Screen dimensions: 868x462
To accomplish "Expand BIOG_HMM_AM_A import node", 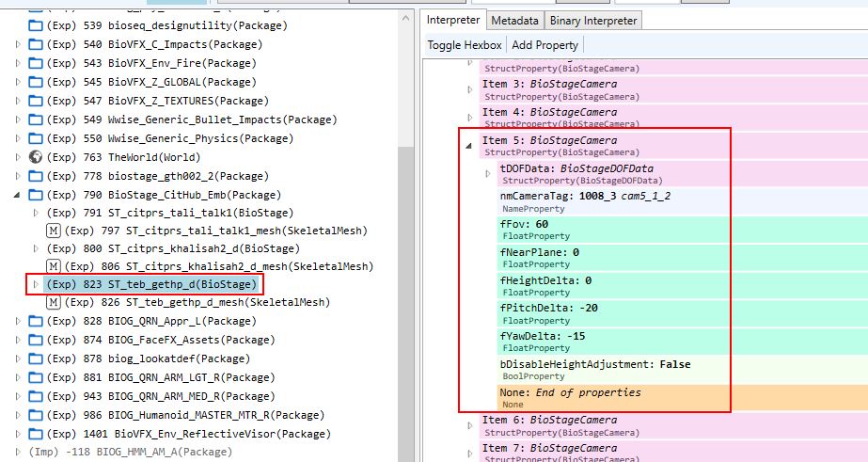I will (18, 452).
